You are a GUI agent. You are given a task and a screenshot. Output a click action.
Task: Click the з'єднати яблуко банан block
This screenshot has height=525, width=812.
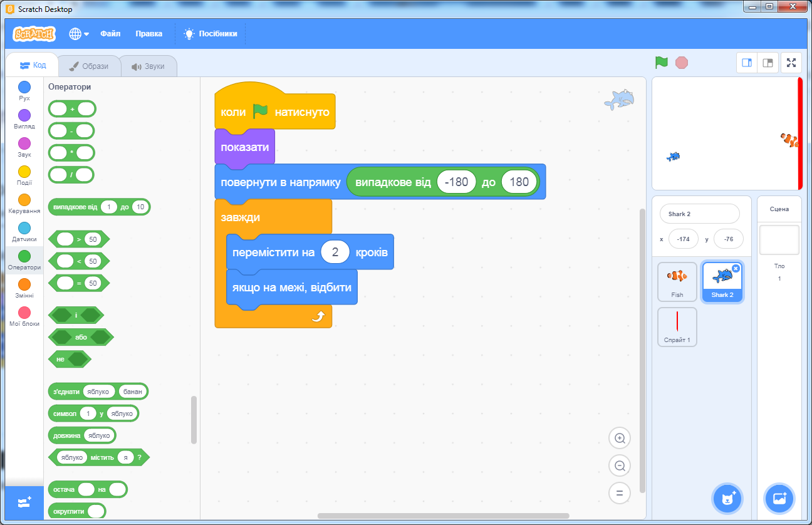[98, 392]
